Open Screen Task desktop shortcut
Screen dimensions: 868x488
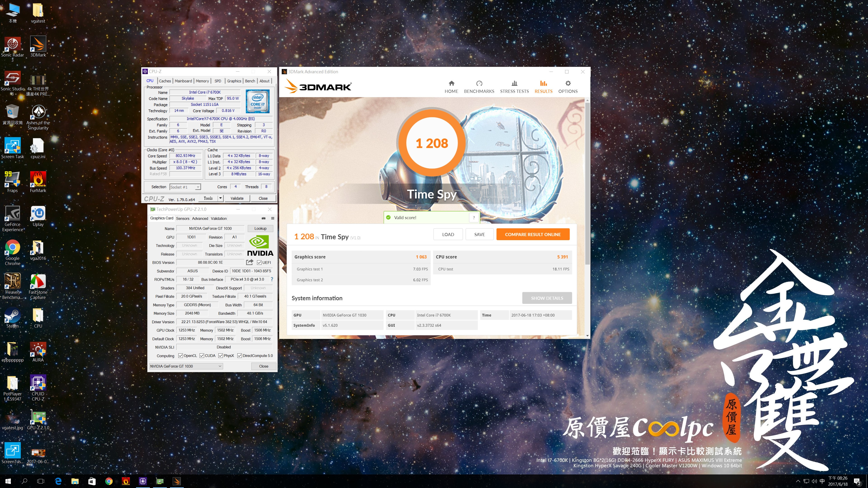(x=12, y=148)
